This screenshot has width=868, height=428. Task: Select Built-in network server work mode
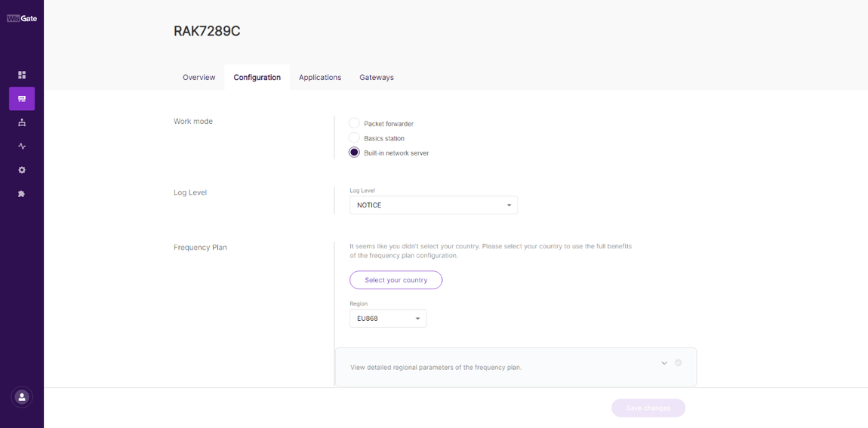[354, 152]
